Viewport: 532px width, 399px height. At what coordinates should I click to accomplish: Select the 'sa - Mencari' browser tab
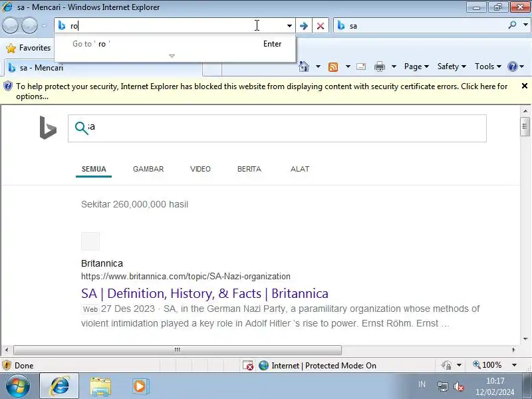point(103,68)
